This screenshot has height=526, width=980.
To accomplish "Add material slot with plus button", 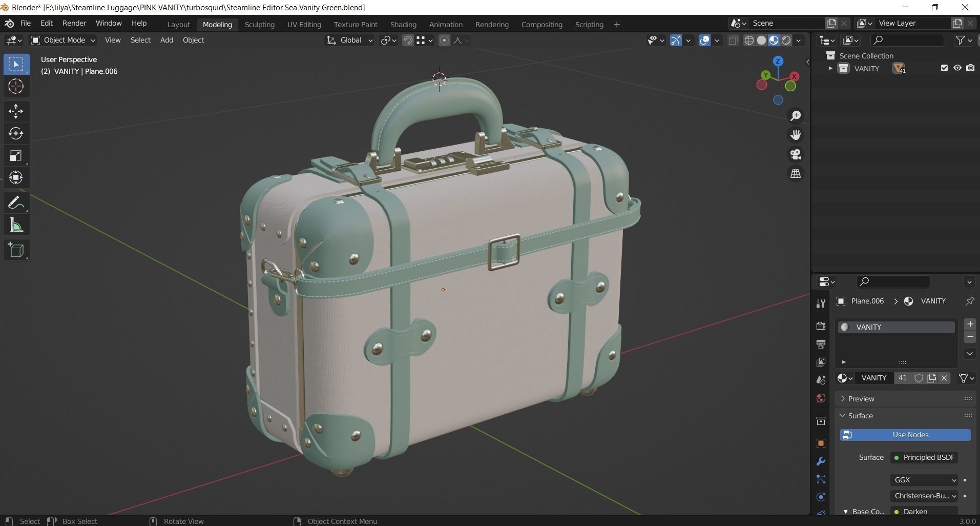I will tap(970, 324).
